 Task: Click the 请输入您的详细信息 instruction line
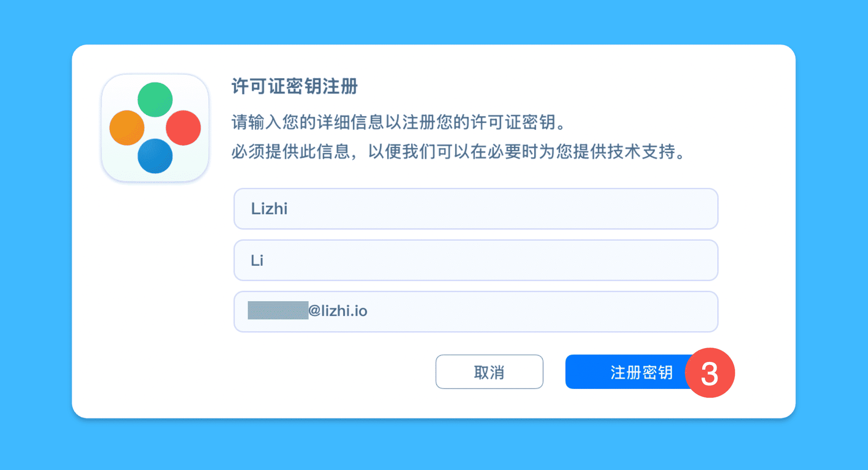click(398, 122)
